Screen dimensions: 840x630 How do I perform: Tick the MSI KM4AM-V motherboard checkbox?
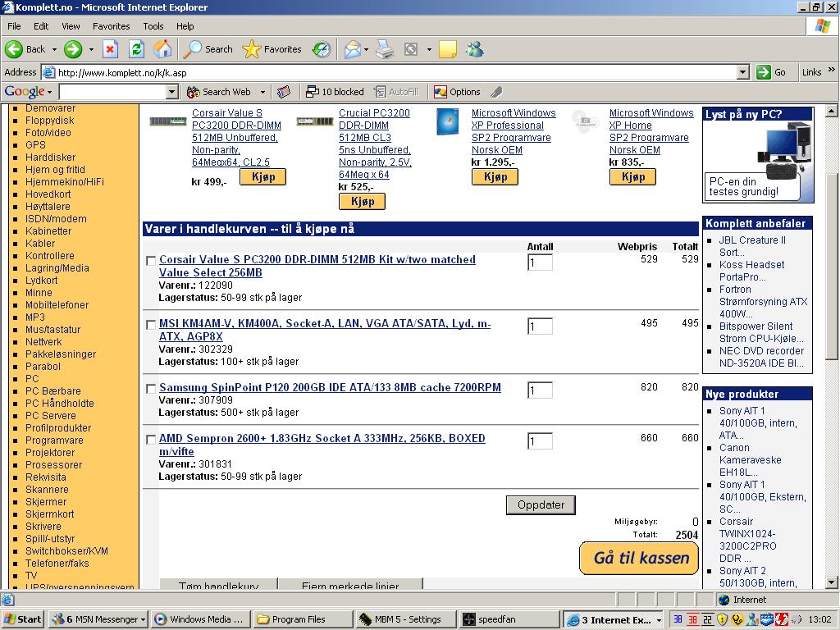[151, 325]
